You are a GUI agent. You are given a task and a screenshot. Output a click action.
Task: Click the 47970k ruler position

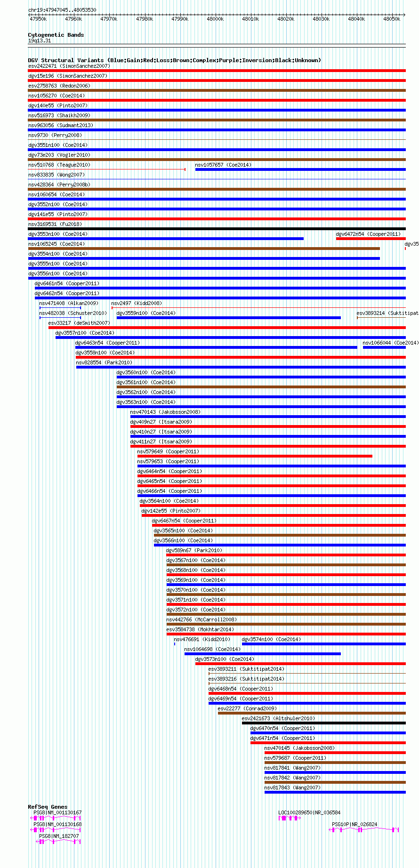pos(109,19)
